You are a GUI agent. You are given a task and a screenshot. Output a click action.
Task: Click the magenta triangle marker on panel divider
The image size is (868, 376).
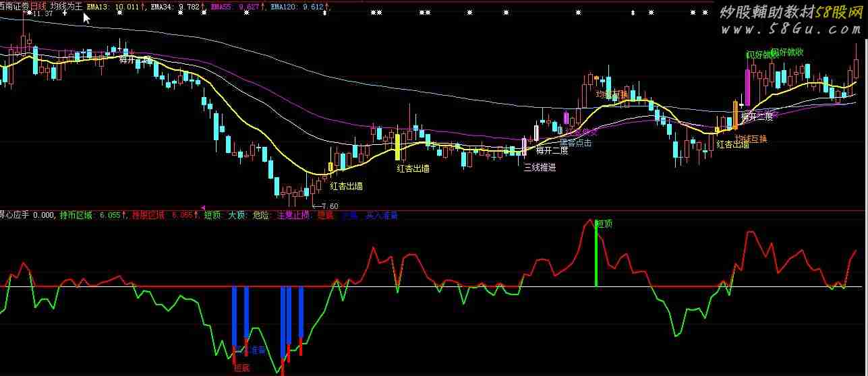(x=204, y=207)
